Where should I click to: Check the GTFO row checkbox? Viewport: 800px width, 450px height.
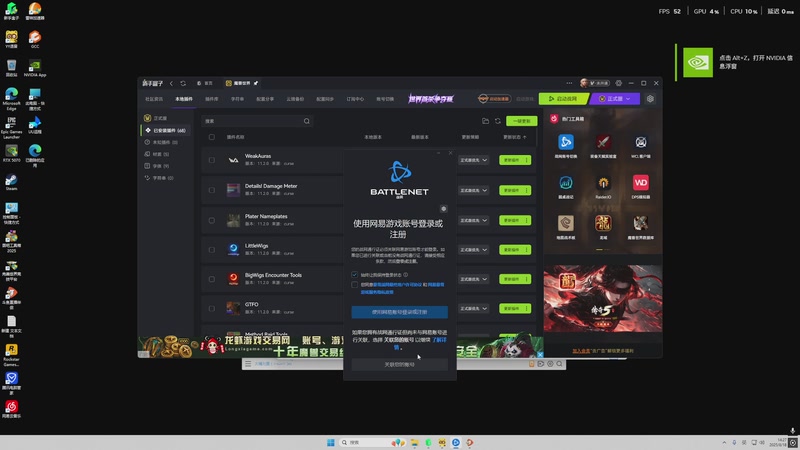coord(212,308)
